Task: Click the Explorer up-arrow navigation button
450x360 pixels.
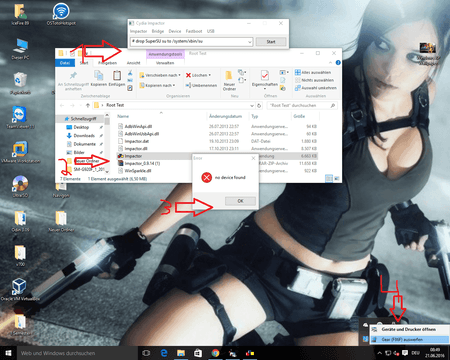Action: [88, 105]
